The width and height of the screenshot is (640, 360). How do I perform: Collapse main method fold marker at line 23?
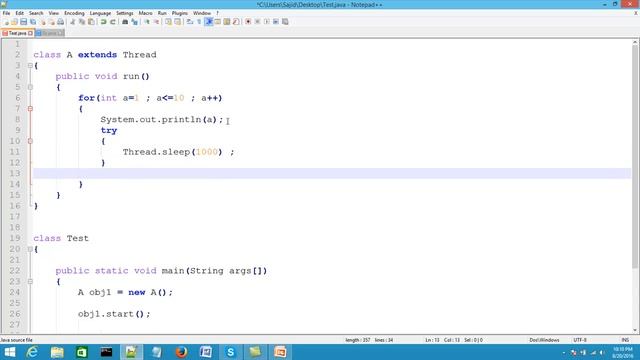(30, 281)
